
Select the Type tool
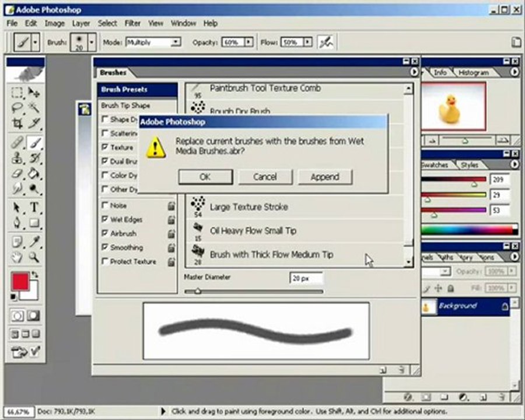click(x=34, y=208)
